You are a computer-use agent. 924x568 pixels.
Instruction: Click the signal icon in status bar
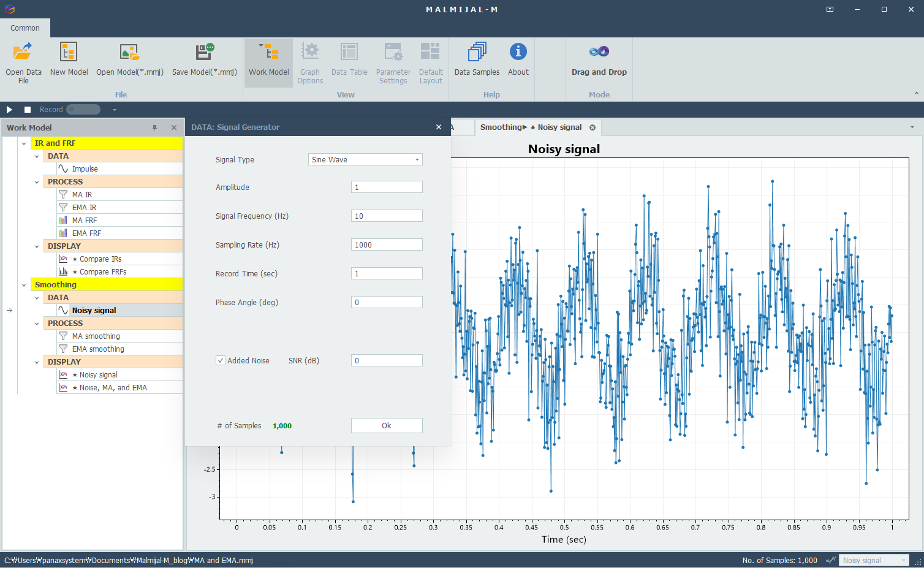[x=831, y=561]
